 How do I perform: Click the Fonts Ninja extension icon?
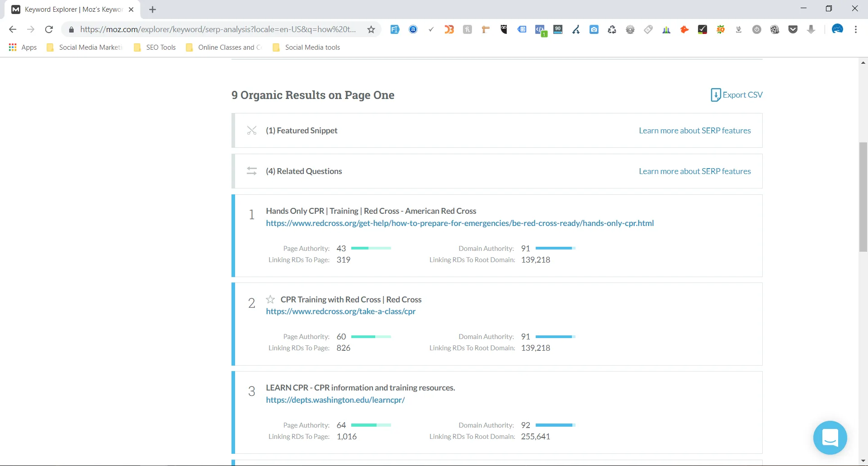pyautogui.click(x=396, y=29)
